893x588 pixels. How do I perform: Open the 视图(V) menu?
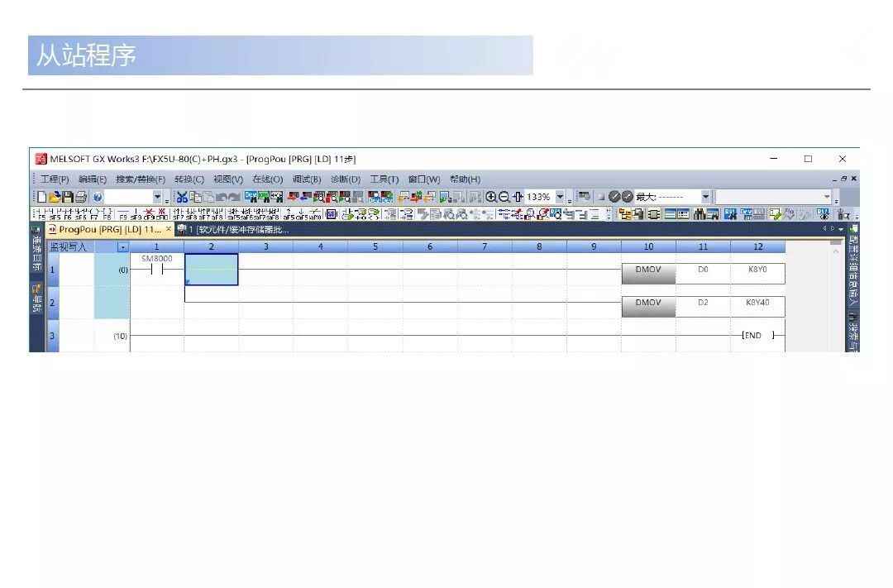[228, 179]
